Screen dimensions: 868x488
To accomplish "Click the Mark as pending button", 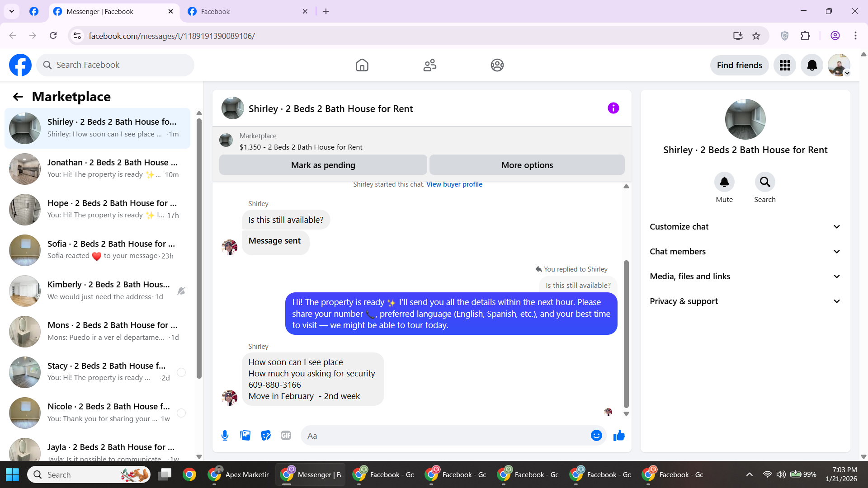I will [x=323, y=165].
